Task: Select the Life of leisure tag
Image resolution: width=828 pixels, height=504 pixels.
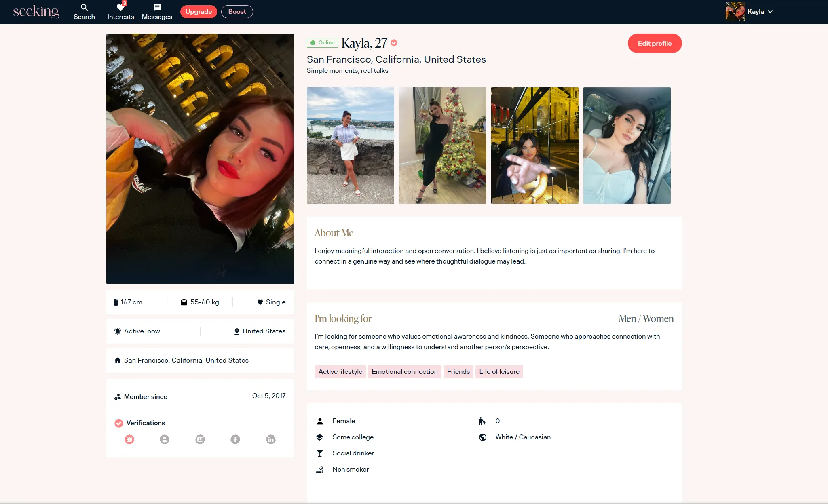Action: [x=499, y=372]
